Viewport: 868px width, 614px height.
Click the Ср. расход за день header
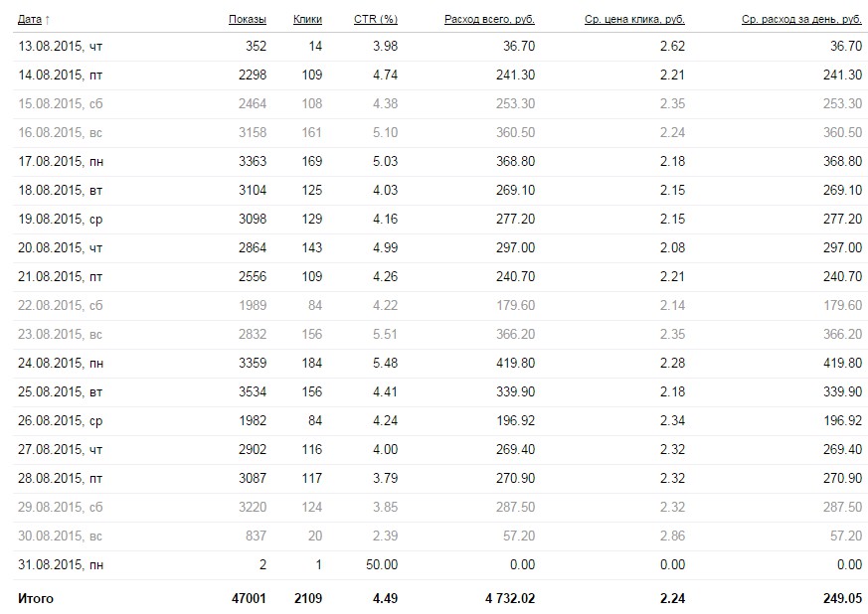801,19
